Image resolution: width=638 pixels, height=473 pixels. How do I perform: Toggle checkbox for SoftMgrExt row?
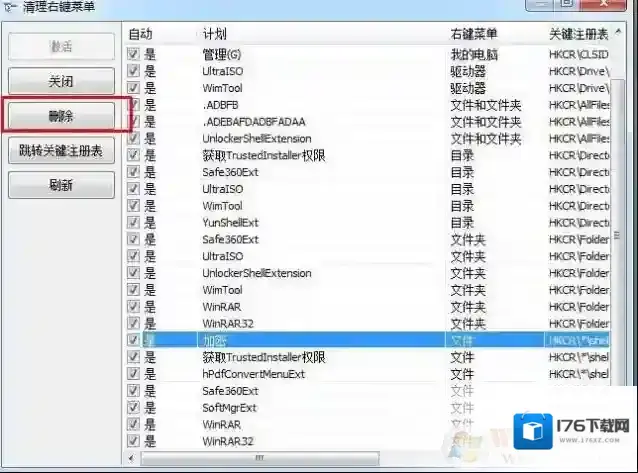(133, 407)
